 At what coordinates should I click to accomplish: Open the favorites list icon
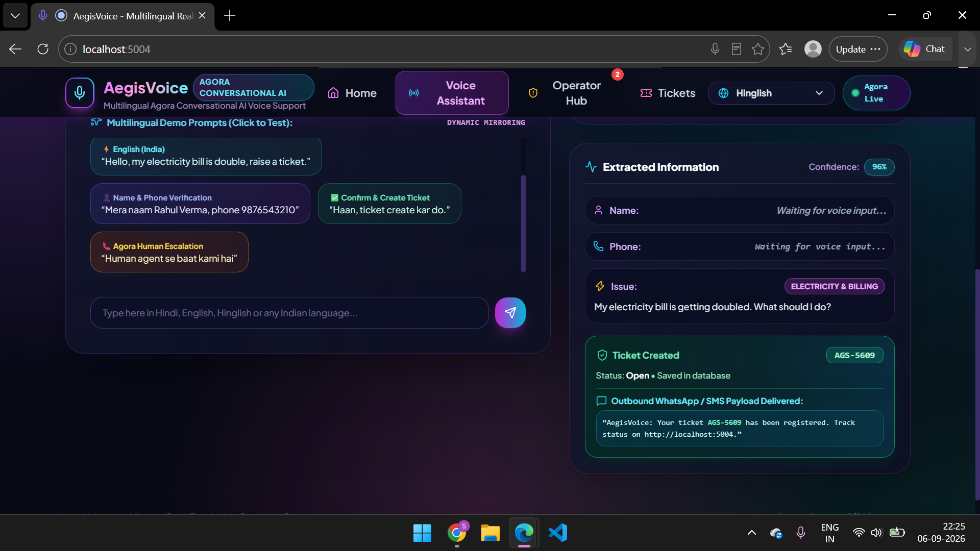786,49
